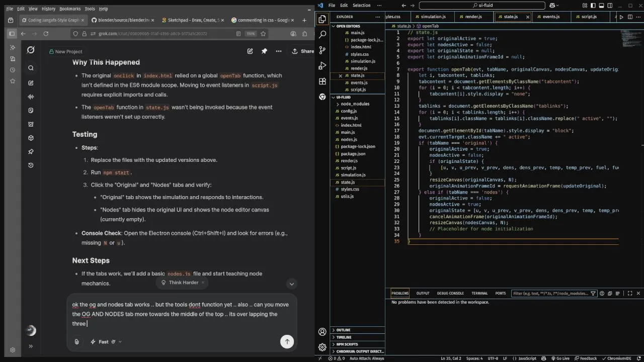Click the pin chat icon in Grok header
Screen dimensions: 644x362
(x=264, y=51)
